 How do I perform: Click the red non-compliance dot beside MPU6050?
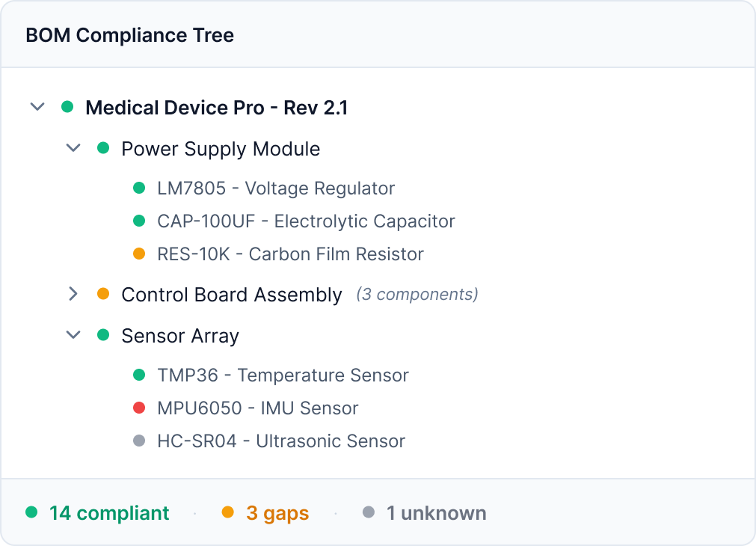click(140, 408)
